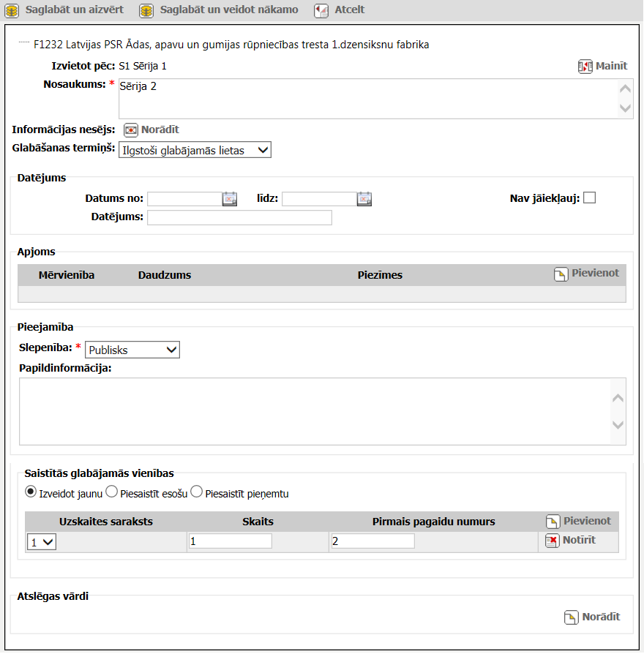
Task: Open the calendar picker for Datums no
Action: [x=230, y=198]
